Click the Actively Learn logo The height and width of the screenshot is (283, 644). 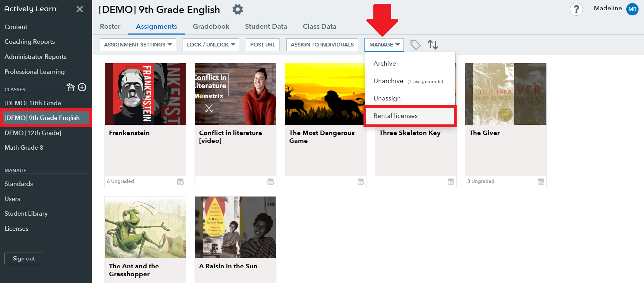tap(31, 9)
